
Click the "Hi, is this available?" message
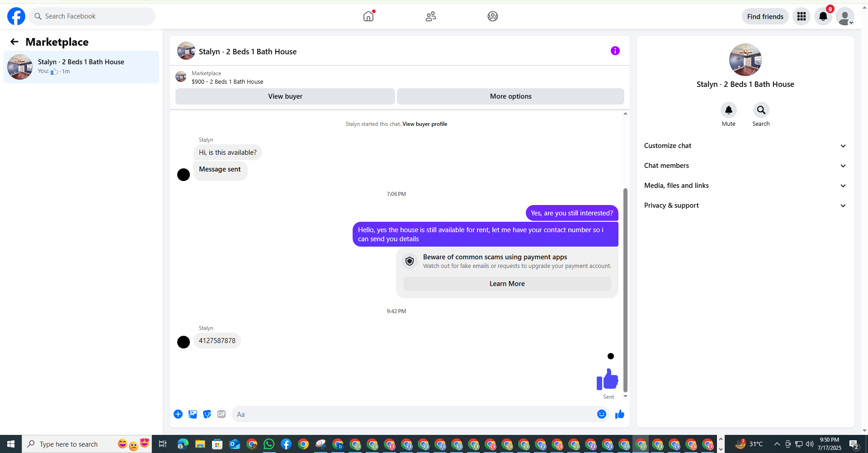(x=228, y=153)
